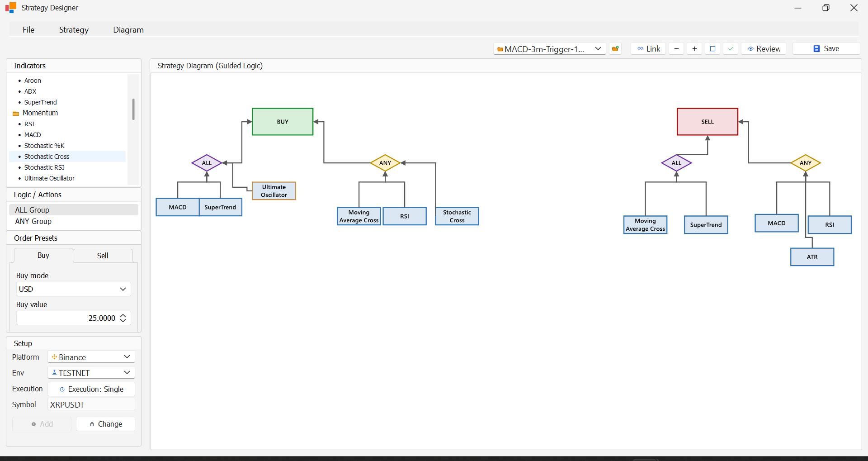The height and width of the screenshot is (461, 868).
Task: Open the MACD-3m-Trigger strategy dropdown
Action: (x=549, y=49)
